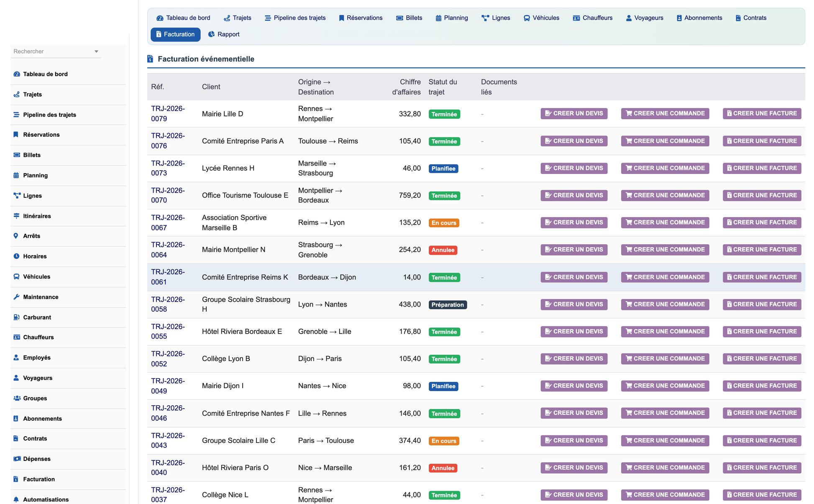This screenshot has width=814, height=504.
Task: Create a devis for Hôtel Riviera Paris O
Action: (574, 468)
